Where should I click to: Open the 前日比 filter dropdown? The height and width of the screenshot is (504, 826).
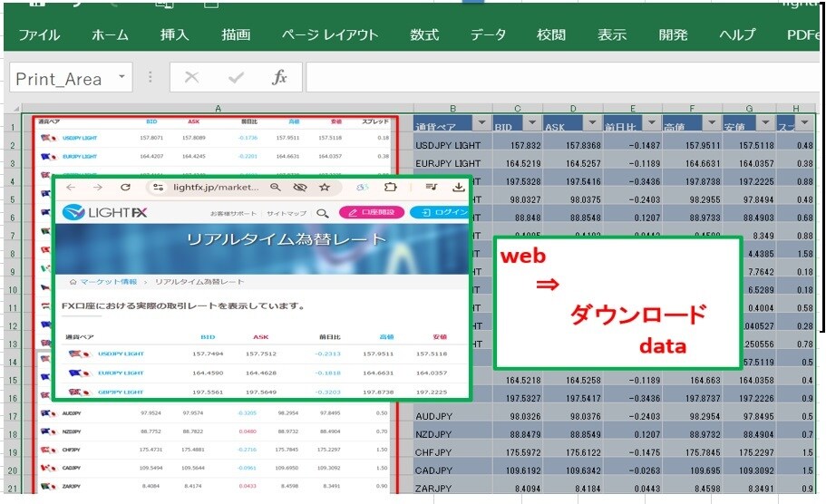pyautogui.click(x=652, y=123)
